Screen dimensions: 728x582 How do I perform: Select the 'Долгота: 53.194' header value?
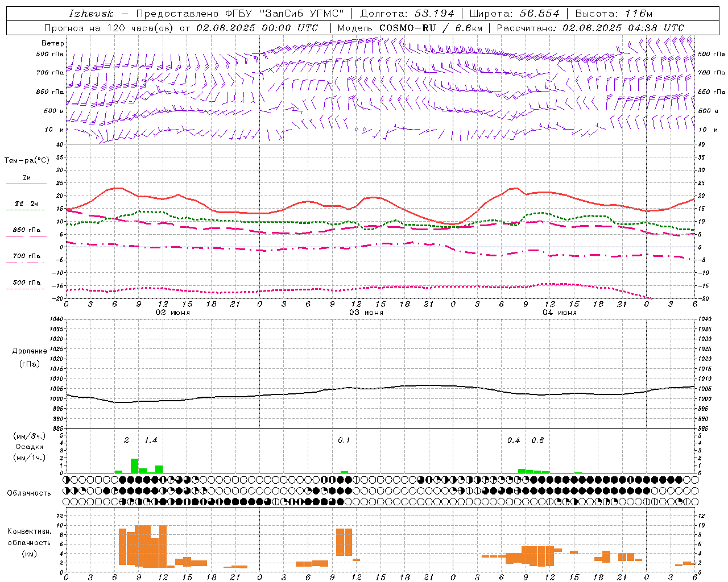(407, 14)
